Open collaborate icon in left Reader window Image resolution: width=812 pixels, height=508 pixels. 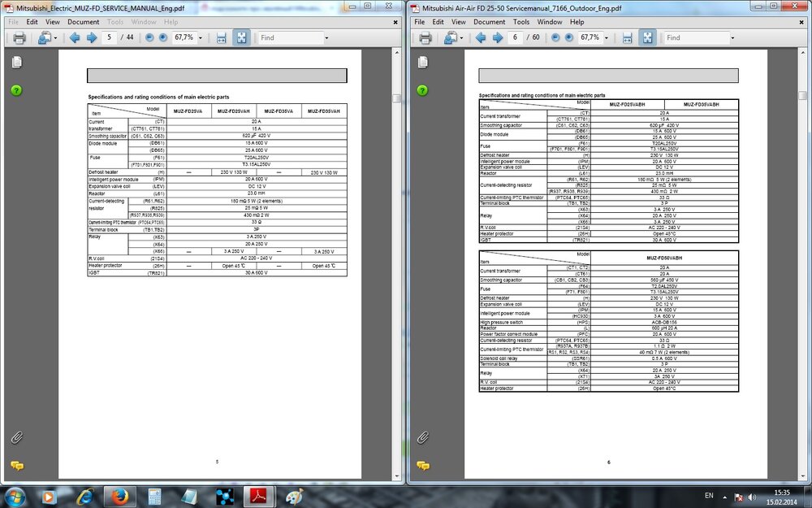[45, 38]
